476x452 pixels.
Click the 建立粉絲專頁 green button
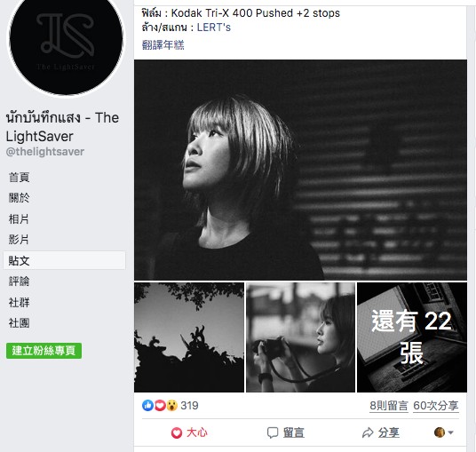click(44, 351)
